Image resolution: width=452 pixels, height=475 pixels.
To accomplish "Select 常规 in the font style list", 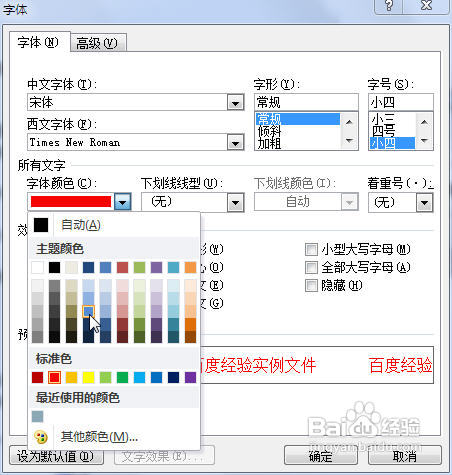I will coord(298,119).
